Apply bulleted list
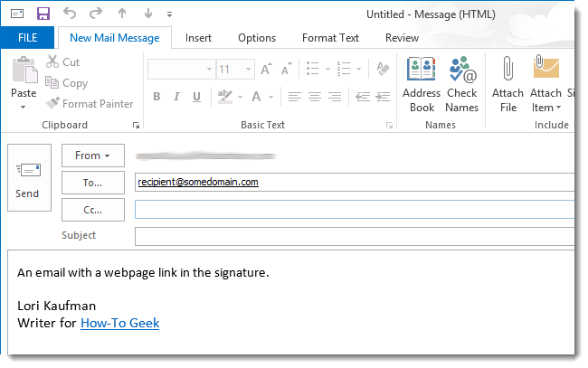 pos(313,69)
